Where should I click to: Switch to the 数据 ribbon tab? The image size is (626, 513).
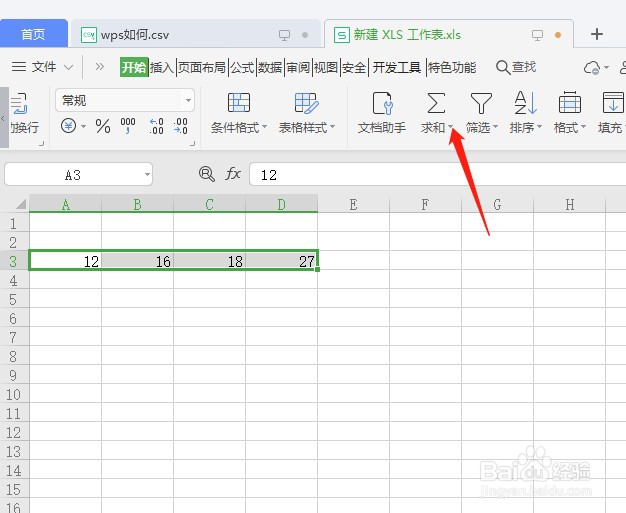click(x=270, y=67)
